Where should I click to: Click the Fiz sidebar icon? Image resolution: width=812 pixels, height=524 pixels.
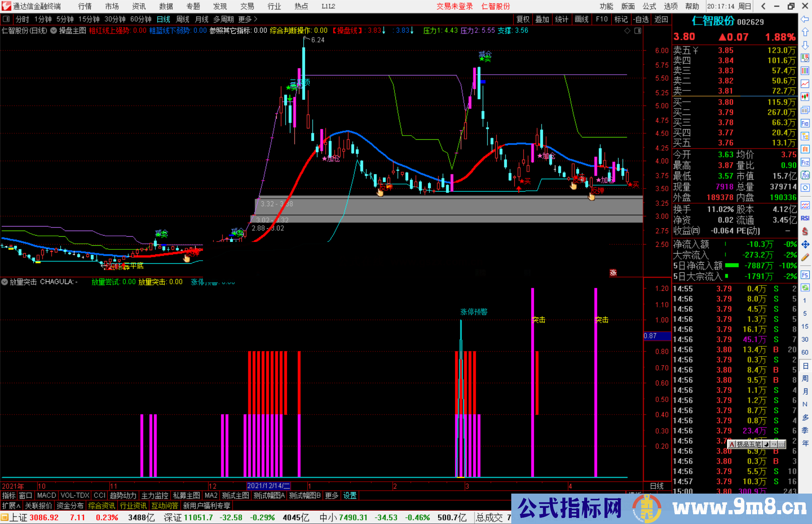click(805, 162)
